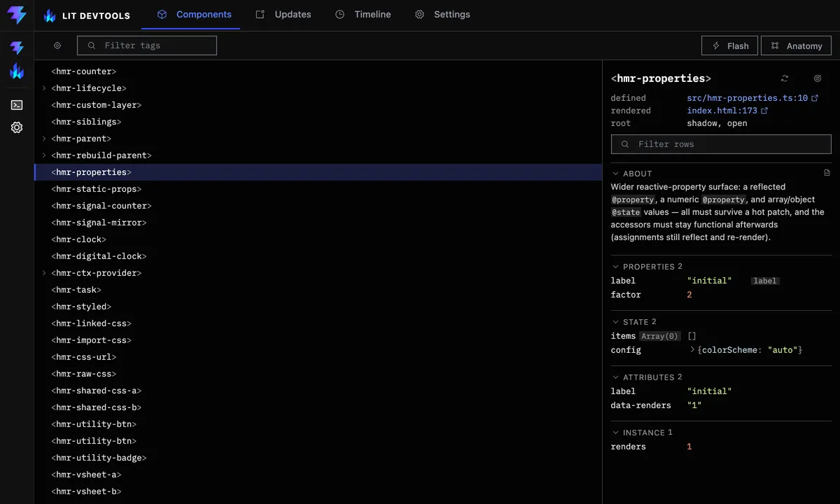Click the data-renders attribute value "1"
The height and width of the screenshot is (504, 840).
click(694, 405)
